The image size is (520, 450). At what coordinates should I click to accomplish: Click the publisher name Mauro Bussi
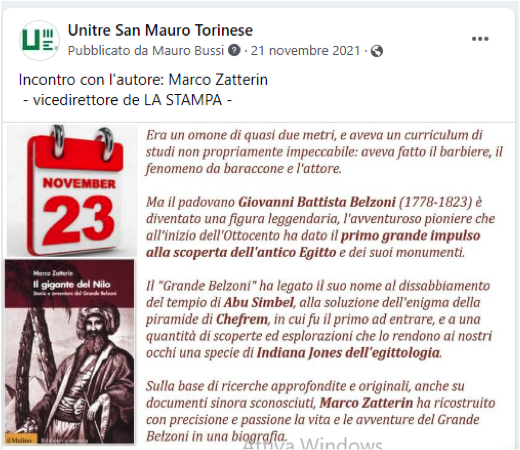point(188,51)
